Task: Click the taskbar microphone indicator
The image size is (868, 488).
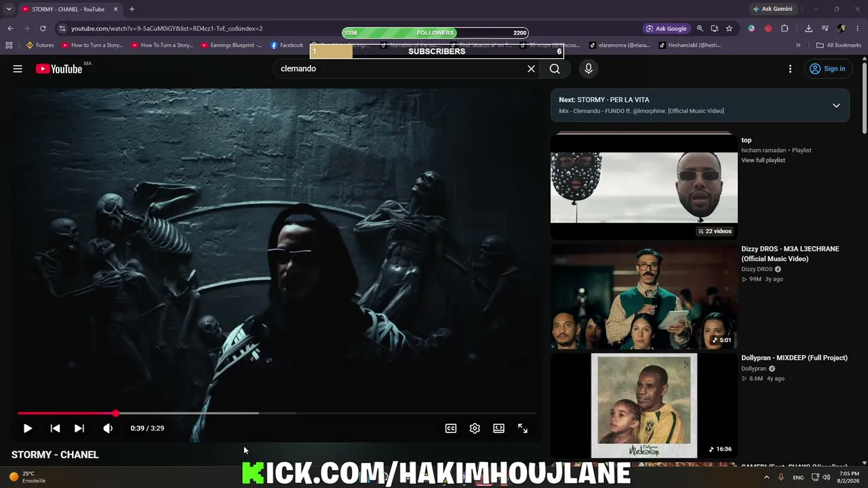Action: [x=781, y=477]
